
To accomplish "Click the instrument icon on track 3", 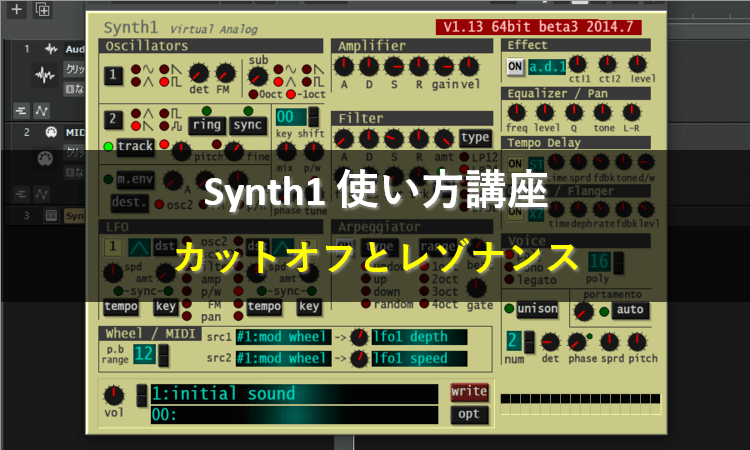I will pos(51,215).
